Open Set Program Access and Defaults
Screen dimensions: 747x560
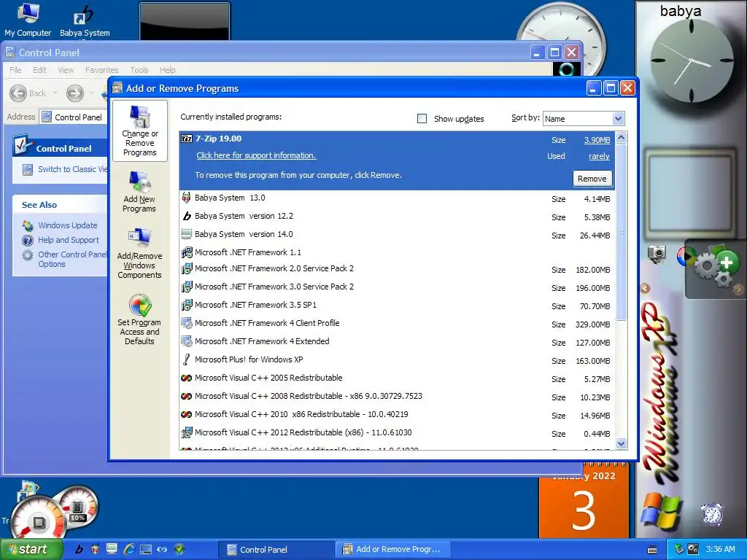(139, 319)
